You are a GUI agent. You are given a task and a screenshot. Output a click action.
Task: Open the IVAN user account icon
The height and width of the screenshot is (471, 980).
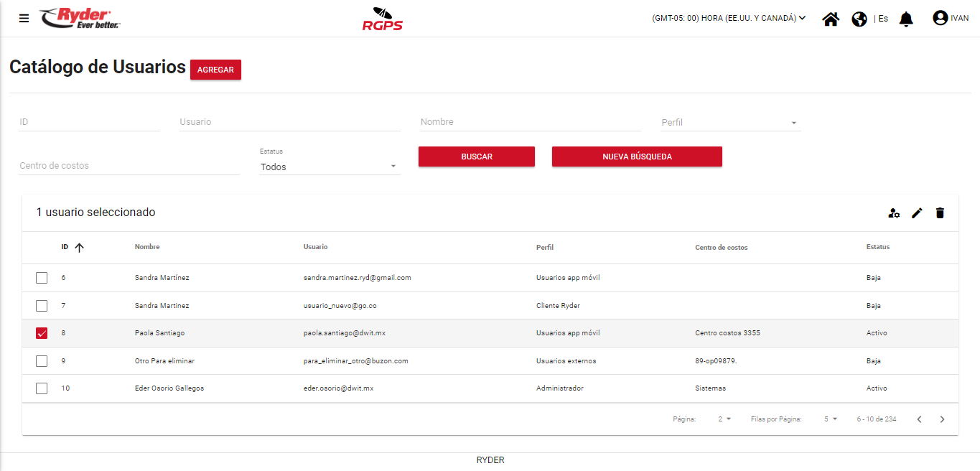pyautogui.click(x=940, y=18)
